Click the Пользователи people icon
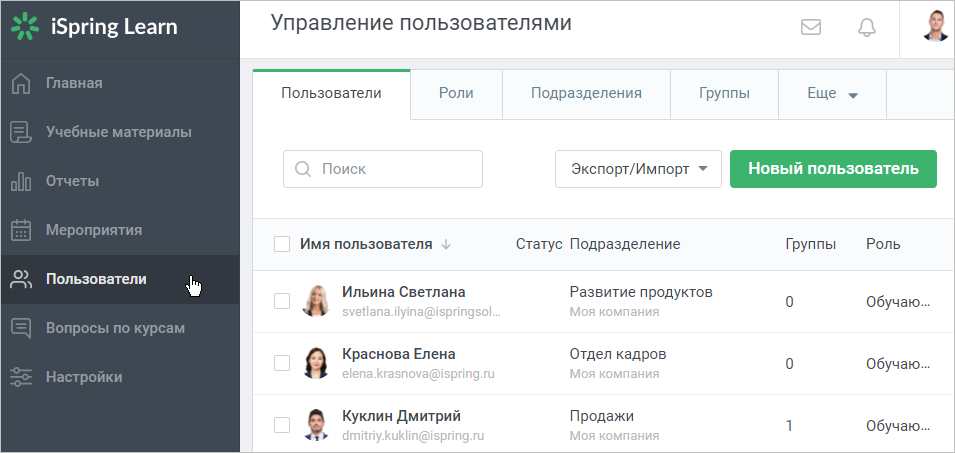The image size is (955, 453). tap(21, 279)
